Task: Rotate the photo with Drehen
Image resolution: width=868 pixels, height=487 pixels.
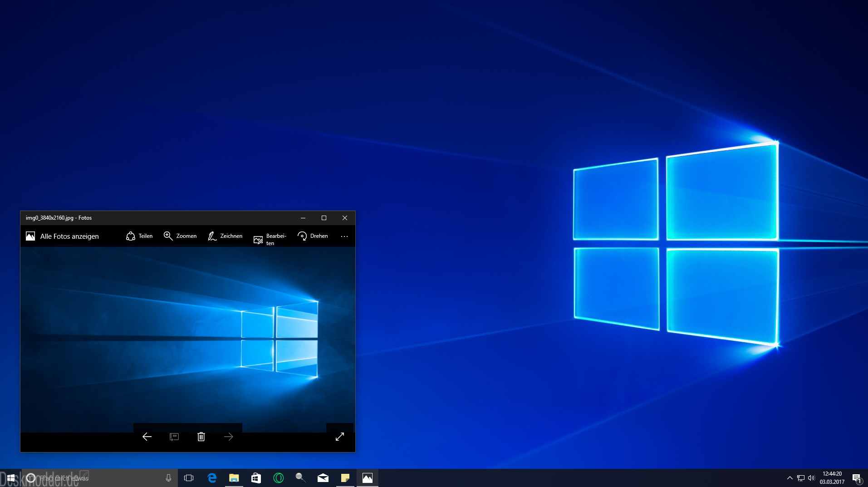Action: pos(313,236)
